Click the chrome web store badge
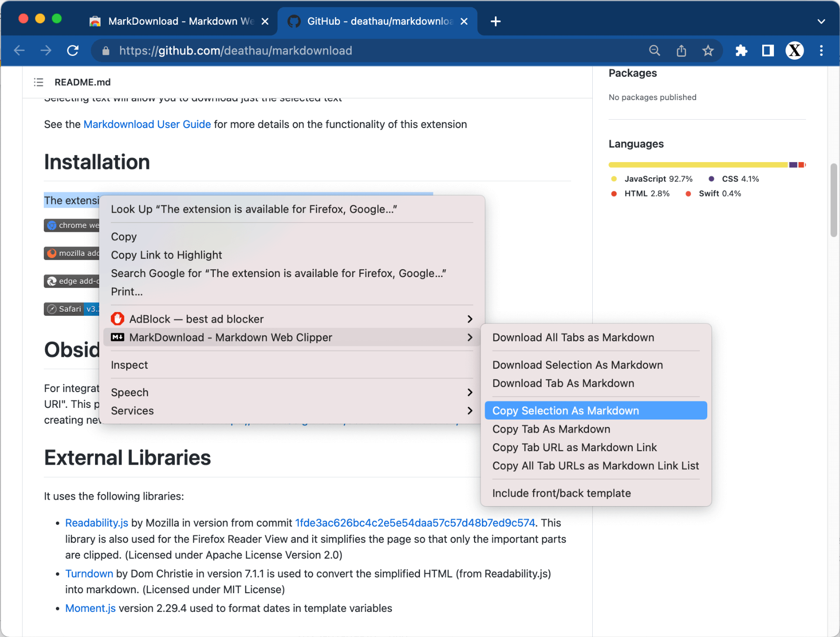Viewport: 840px width, 637px height. tap(72, 225)
